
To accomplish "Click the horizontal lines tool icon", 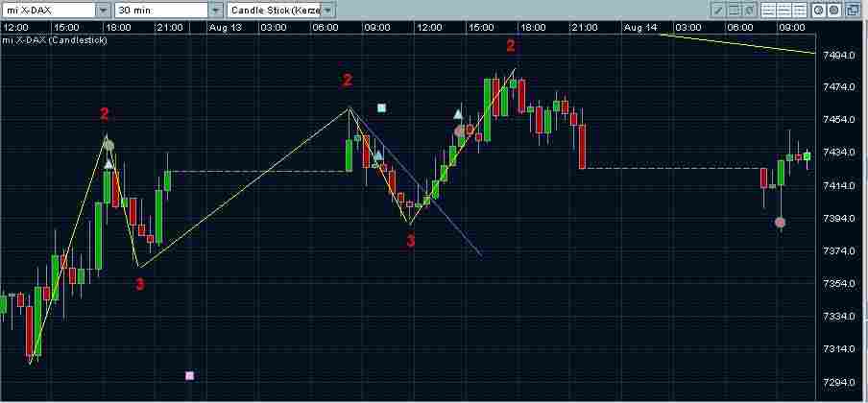I will [x=734, y=10].
